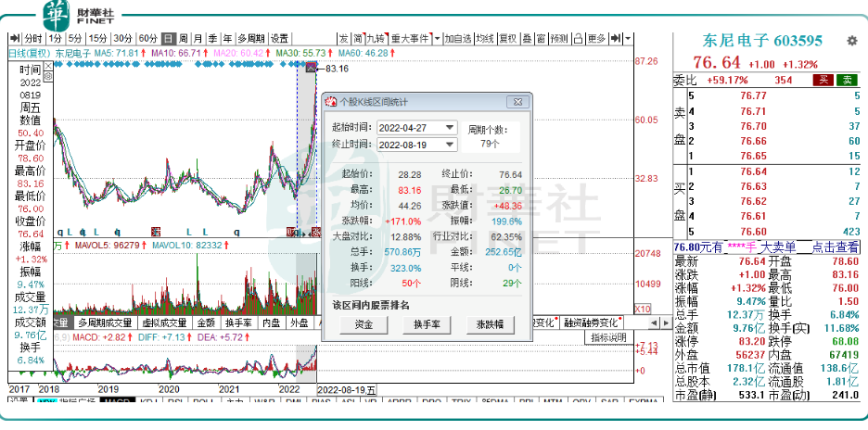Click 发 toolbar button
The height and width of the screenshot is (430, 868).
[344, 39]
